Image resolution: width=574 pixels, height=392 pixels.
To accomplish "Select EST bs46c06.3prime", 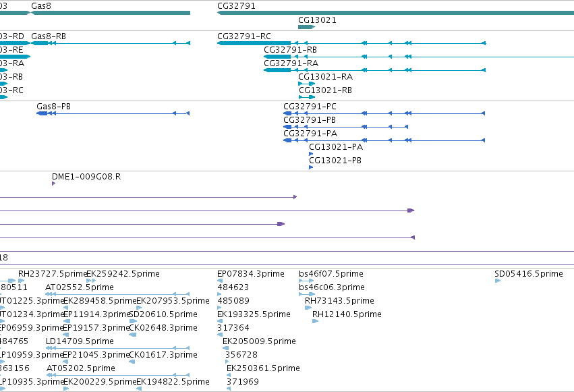I will 307,294.
